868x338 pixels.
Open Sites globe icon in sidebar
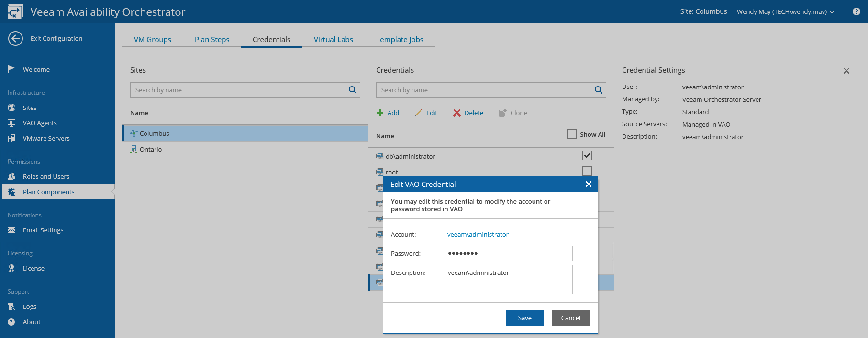(x=11, y=108)
